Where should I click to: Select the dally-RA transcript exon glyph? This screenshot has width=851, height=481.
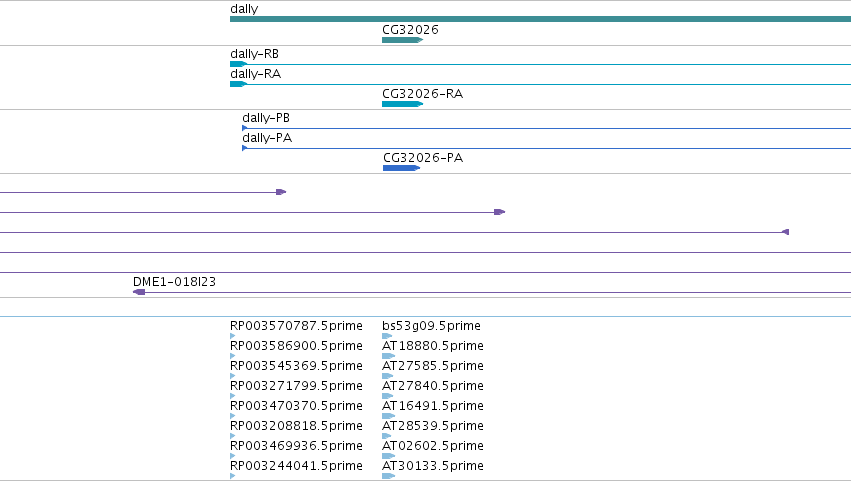[238, 84]
